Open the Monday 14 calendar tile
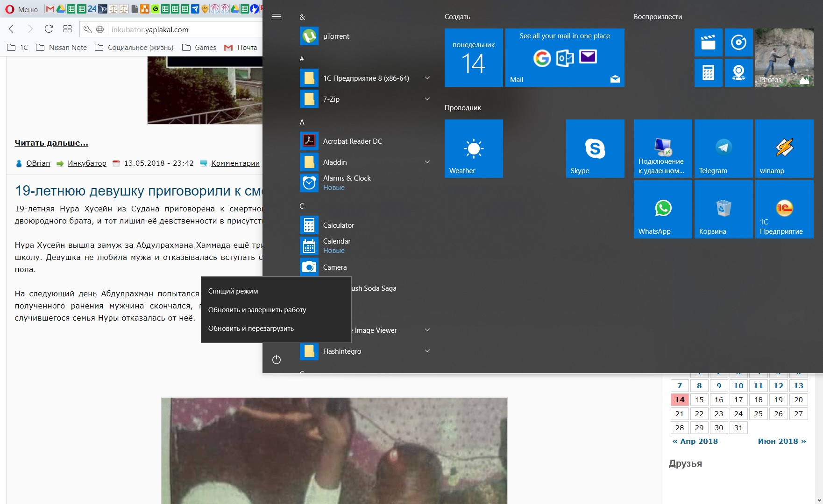823x504 pixels. click(x=474, y=57)
